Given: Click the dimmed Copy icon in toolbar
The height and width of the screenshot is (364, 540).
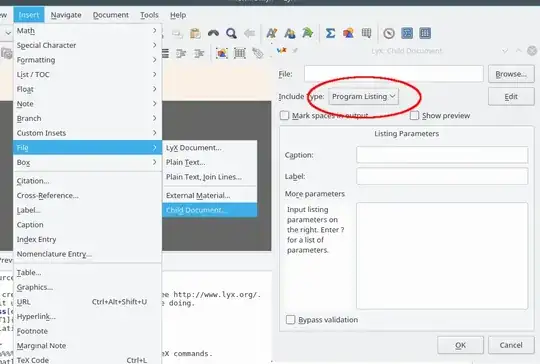Looking at the screenshot, I should (178, 33).
